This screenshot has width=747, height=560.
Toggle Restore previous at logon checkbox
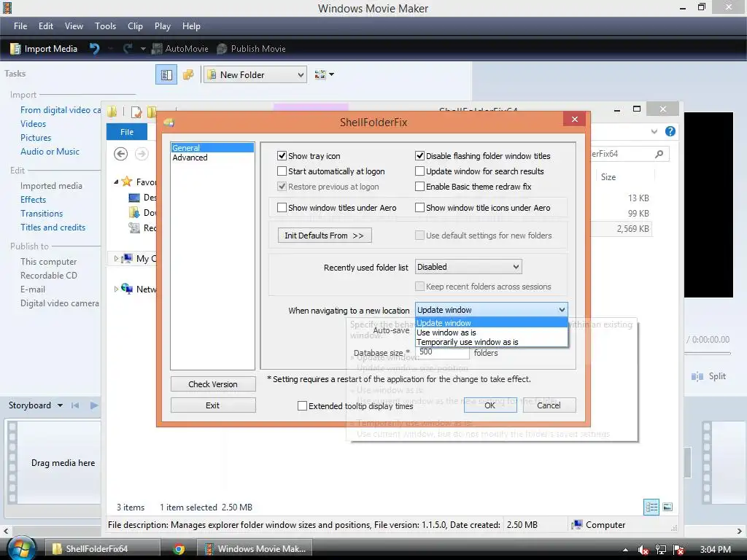pos(282,186)
